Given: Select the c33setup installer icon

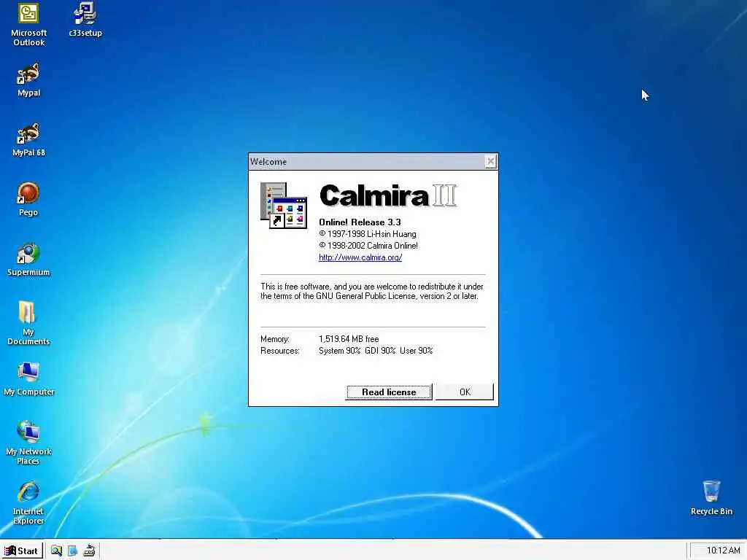Looking at the screenshot, I should 85,19.
